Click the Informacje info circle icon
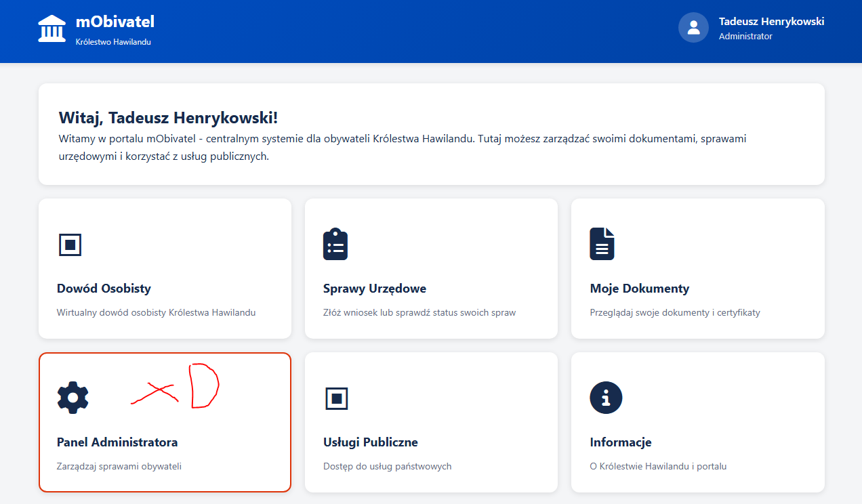Screen dimensions: 862x504 click(x=606, y=398)
